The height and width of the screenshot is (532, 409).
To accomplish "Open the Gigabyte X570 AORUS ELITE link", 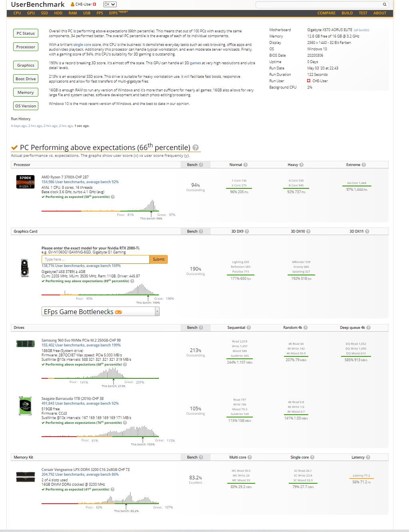I will pyautogui.click(x=330, y=30).
